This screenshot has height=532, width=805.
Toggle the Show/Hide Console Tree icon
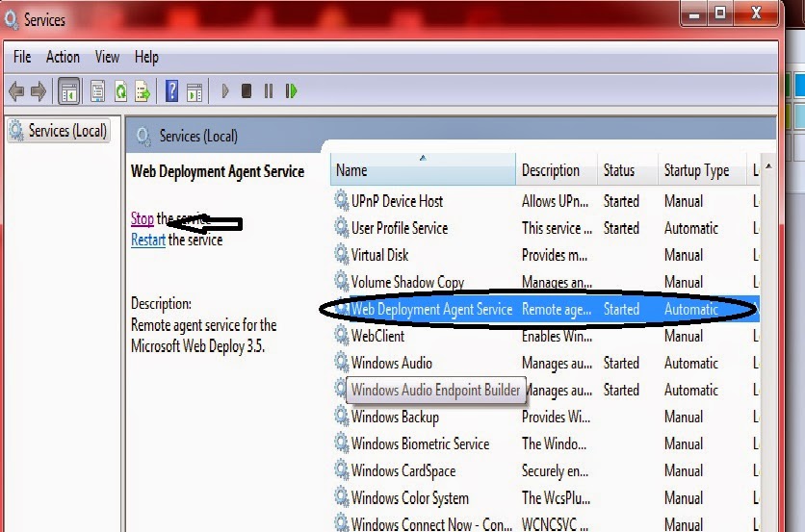(x=68, y=91)
